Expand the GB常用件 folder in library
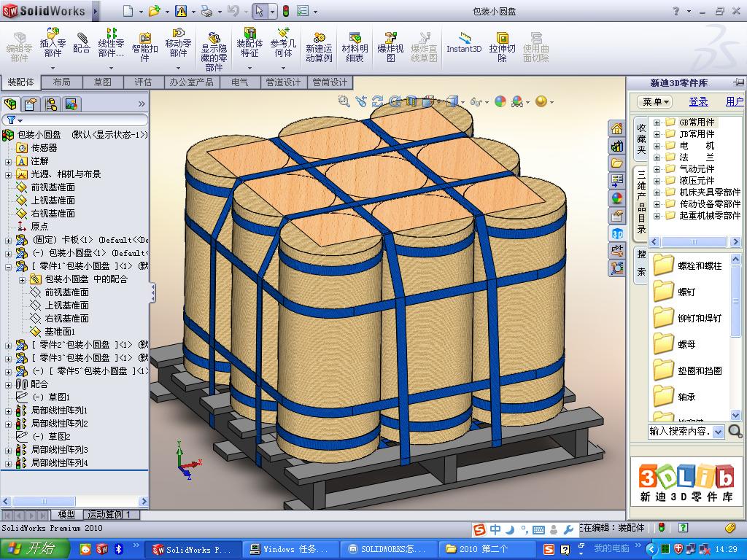Screen dimensions: 747x560 [657, 122]
